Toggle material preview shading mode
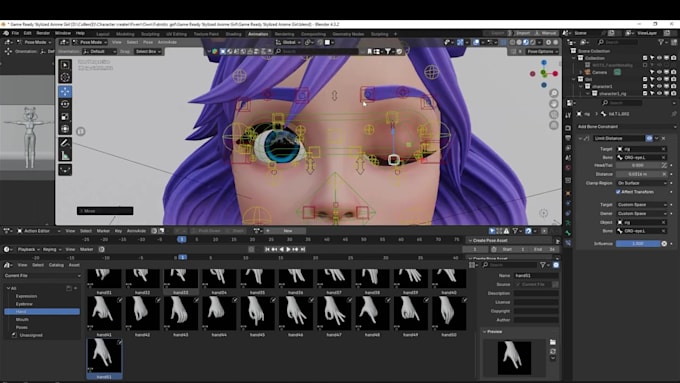The width and height of the screenshot is (680, 383). pyautogui.click(x=526, y=42)
